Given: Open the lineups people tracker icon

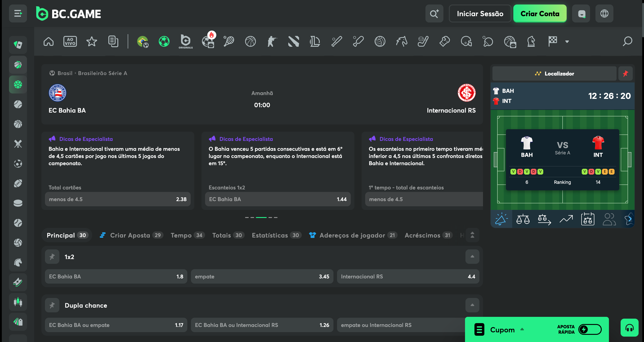Looking at the screenshot, I should point(609,219).
